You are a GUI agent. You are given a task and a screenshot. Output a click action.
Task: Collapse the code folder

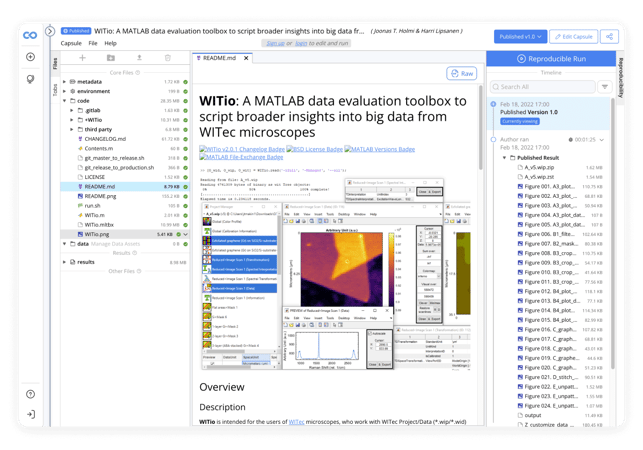[x=64, y=101]
